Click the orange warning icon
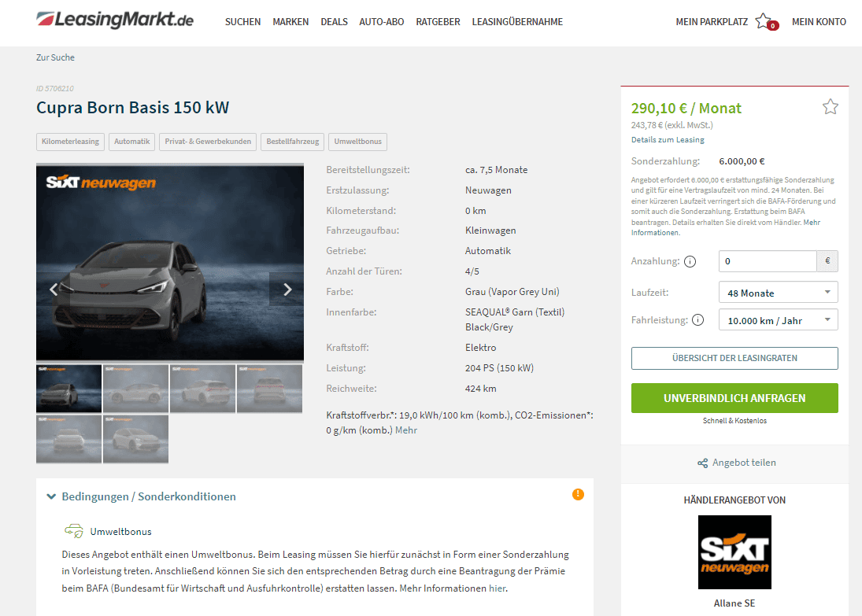 pos(578,495)
